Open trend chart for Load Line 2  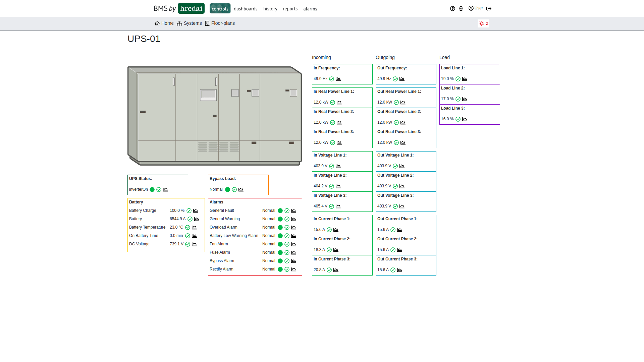click(x=465, y=99)
